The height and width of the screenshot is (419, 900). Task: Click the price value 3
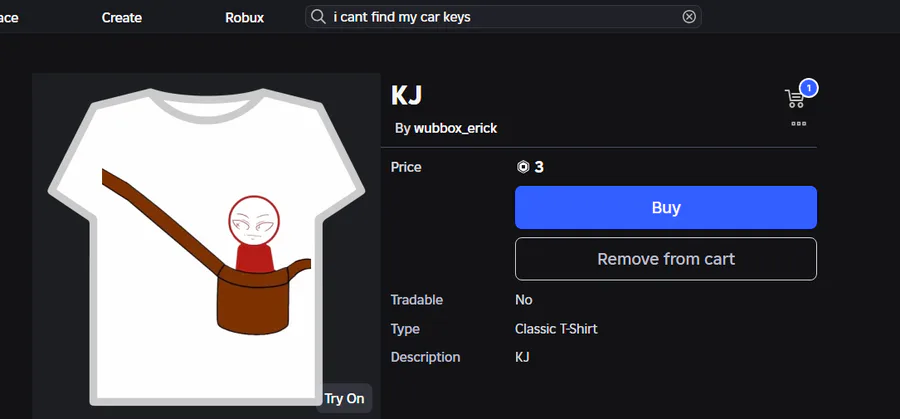click(x=539, y=167)
